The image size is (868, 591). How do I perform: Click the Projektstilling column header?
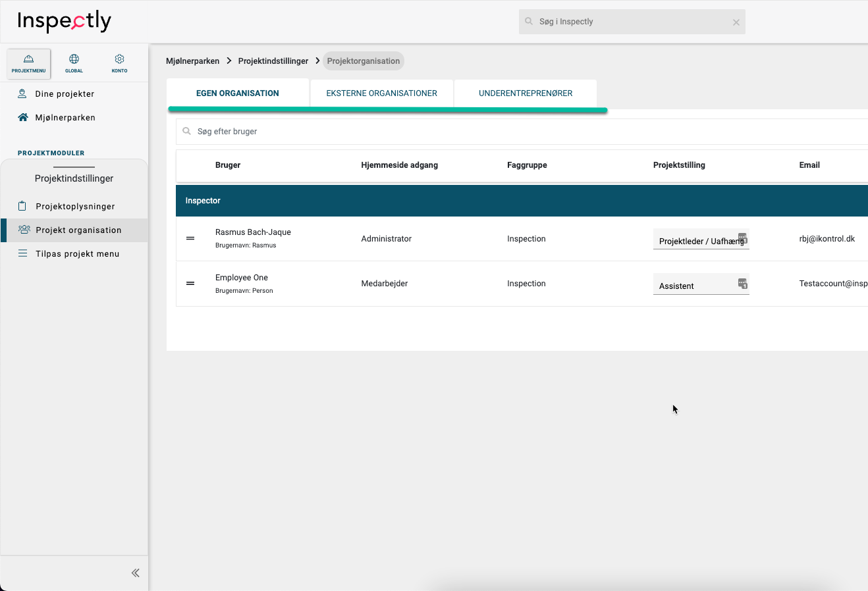click(679, 165)
